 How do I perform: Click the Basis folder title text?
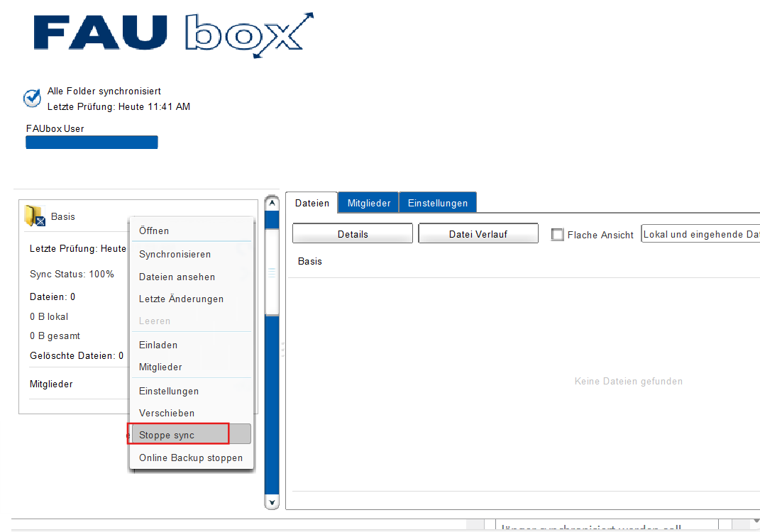(x=63, y=216)
